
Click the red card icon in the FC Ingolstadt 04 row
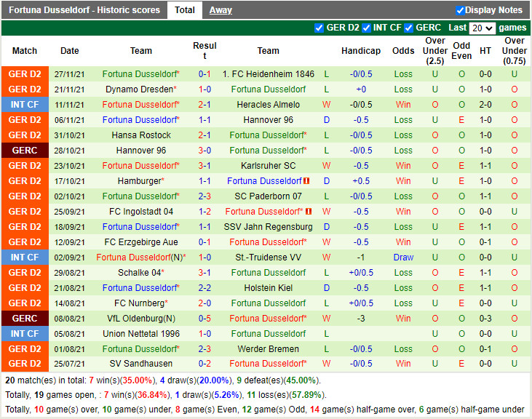(x=309, y=212)
